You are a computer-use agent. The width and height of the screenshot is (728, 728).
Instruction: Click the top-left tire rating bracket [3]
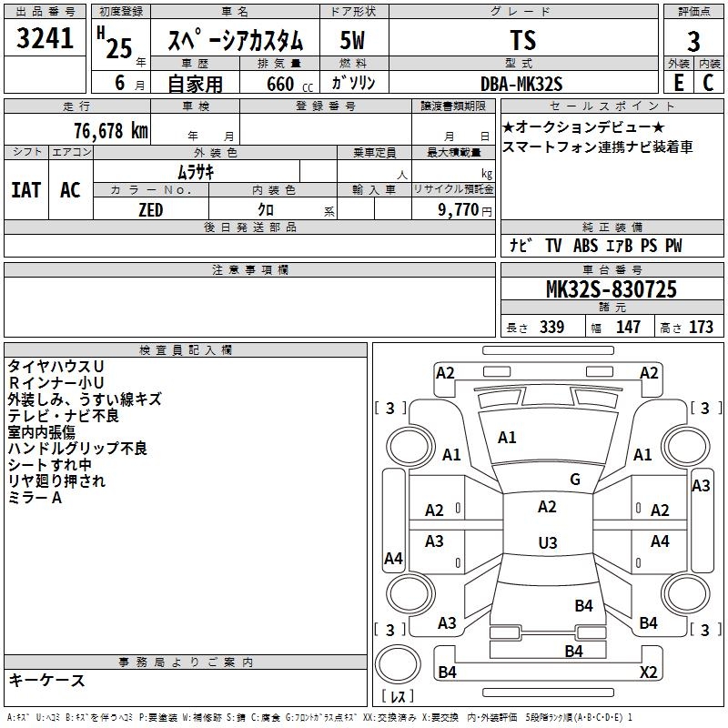(390, 408)
